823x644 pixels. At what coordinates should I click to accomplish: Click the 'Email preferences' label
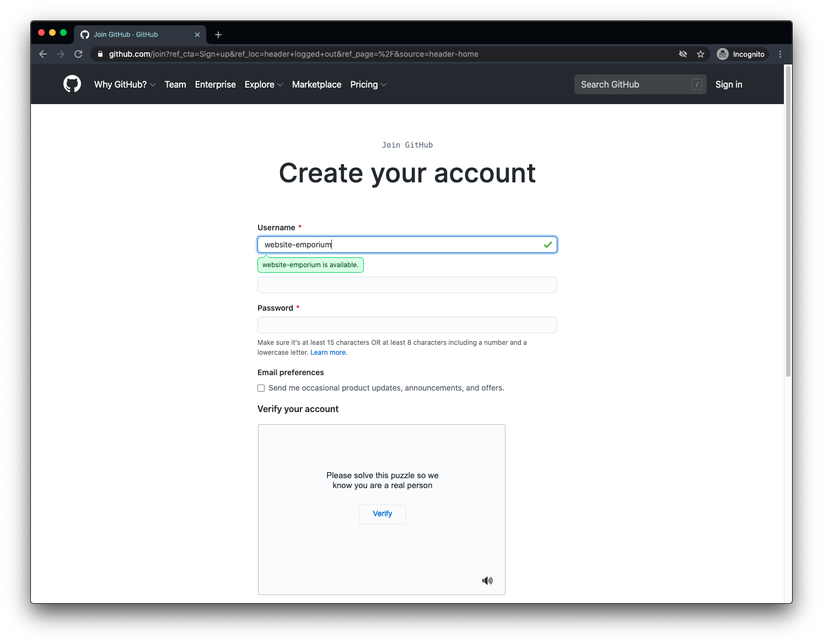click(x=291, y=372)
